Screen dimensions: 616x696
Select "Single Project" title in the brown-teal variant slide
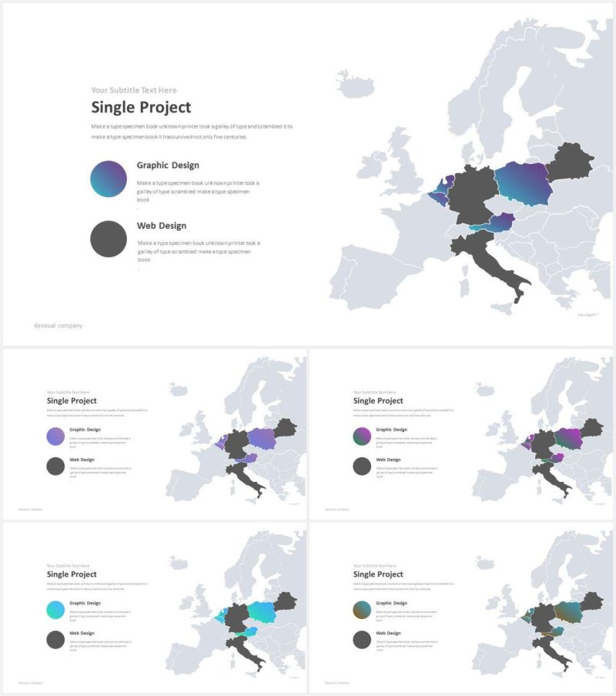[378, 574]
